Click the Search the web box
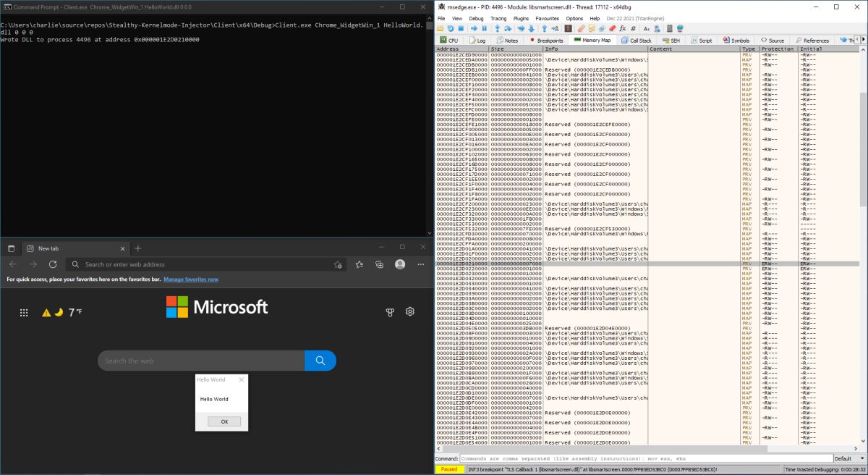Image resolution: width=868 pixels, height=475 pixels. [201, 361]
